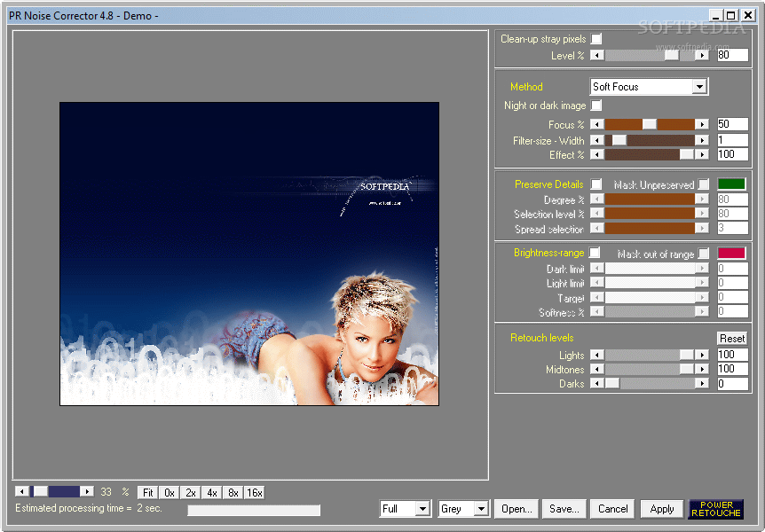
Task: Click the Effect % slider thumb
Action: click(x=687, y=154)
